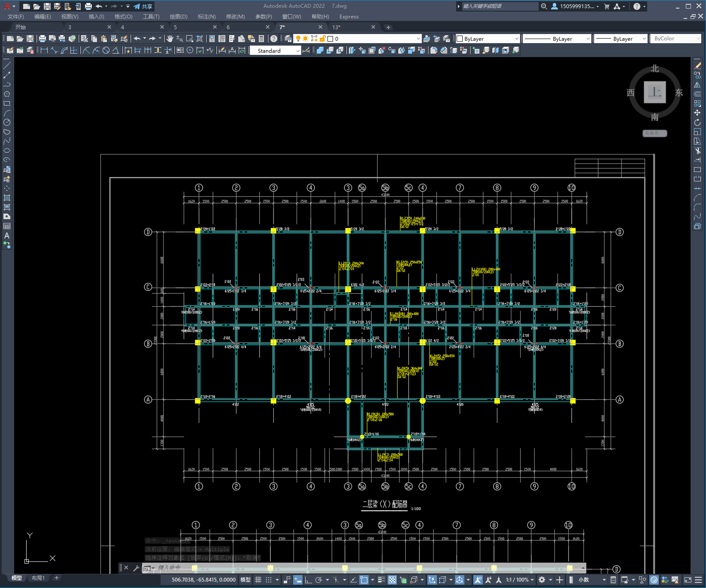Click the new drawing tab plus button

388,27
